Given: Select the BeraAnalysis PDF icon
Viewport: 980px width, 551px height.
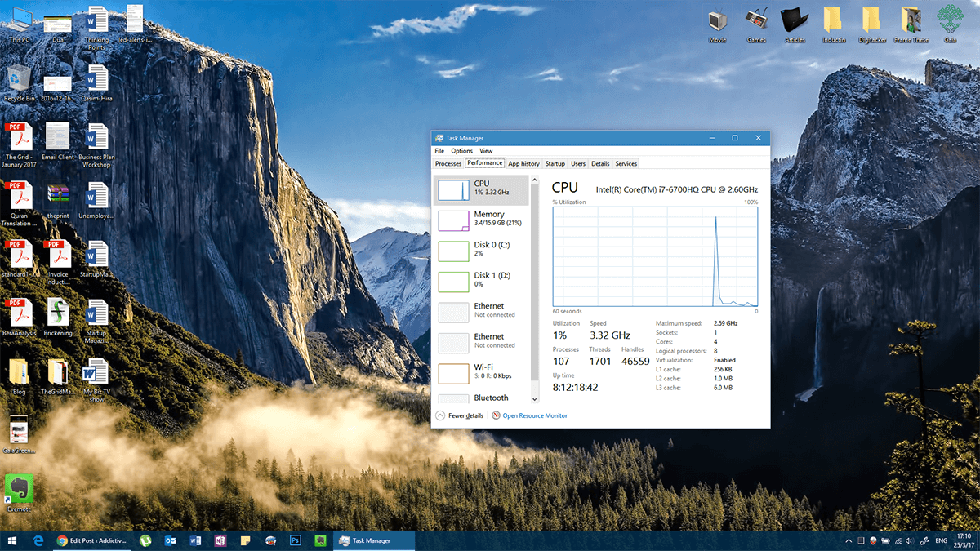Looking at the screenshot, I should point(19,318).
